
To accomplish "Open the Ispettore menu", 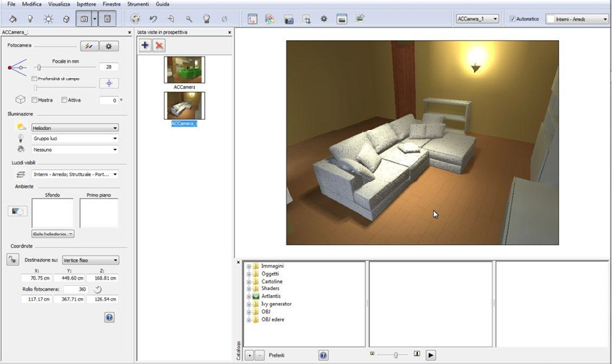I will point(86,4).
